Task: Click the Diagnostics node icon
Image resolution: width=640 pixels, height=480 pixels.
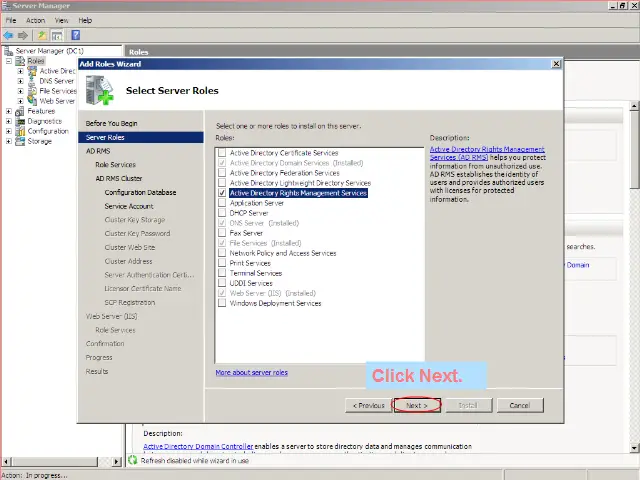Action: [20, 121]
